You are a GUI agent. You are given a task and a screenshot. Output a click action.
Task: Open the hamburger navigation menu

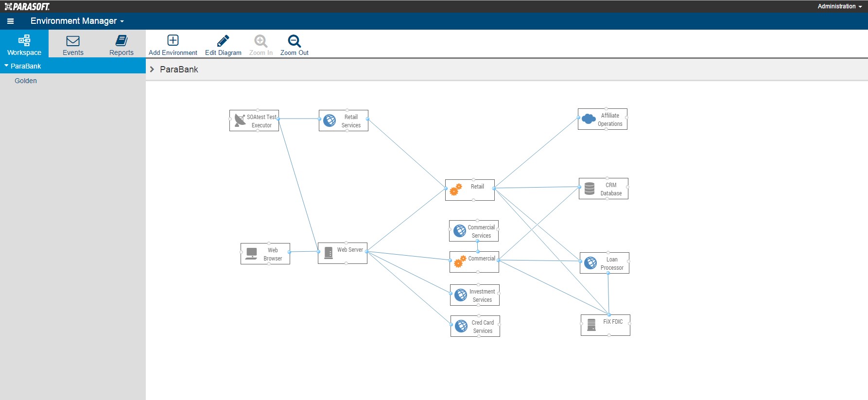(10, 21)
